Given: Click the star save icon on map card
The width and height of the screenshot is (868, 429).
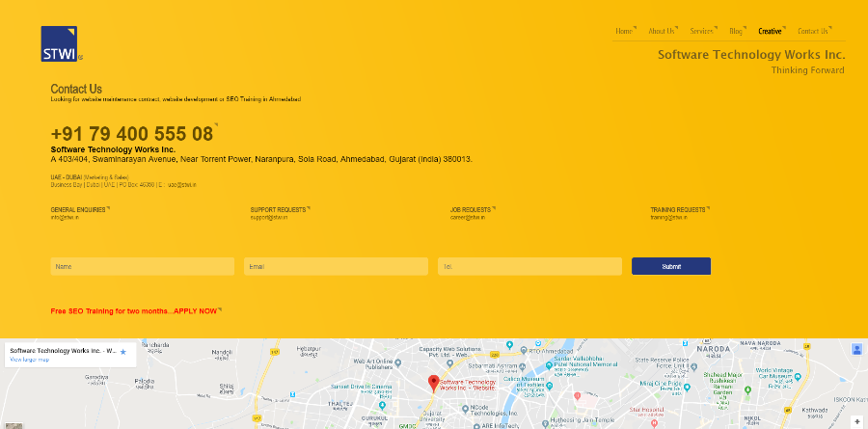Looking at the screenshot, I should (122, 352).
